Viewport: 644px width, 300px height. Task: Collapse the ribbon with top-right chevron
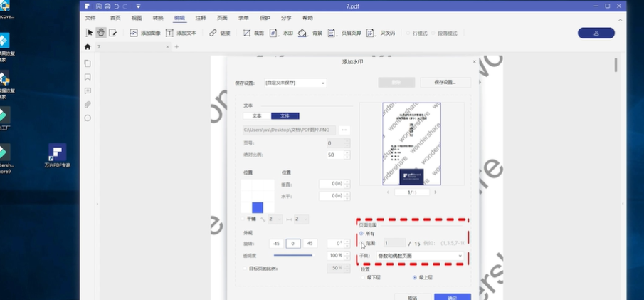click(621, 20)
